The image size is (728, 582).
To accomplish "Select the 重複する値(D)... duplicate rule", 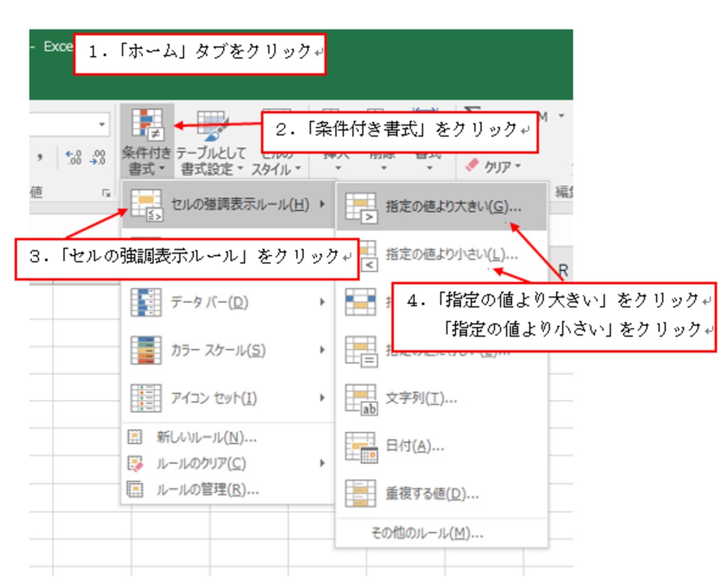I will pos(442,494).
